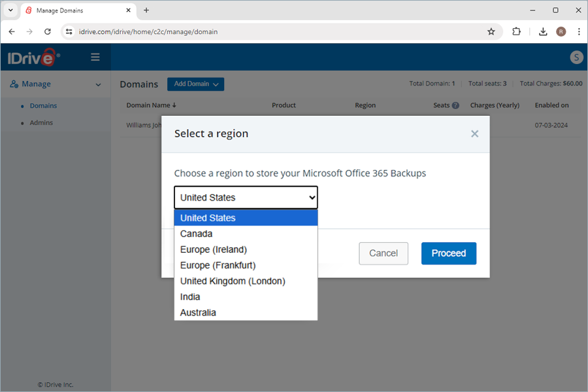The image size is (588, 392).
Task: Open the browser extensions icon
Action: coord(516,31)
